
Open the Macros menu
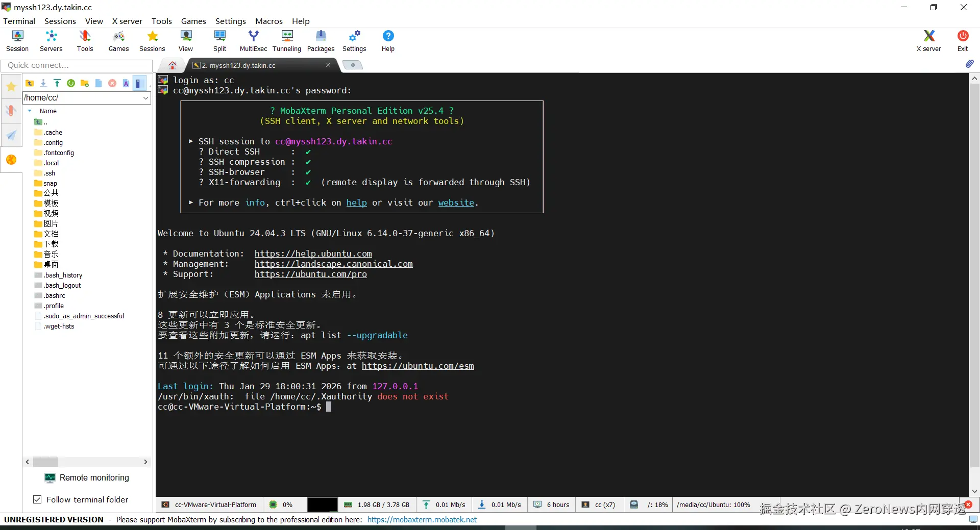[x=269, y=21]
